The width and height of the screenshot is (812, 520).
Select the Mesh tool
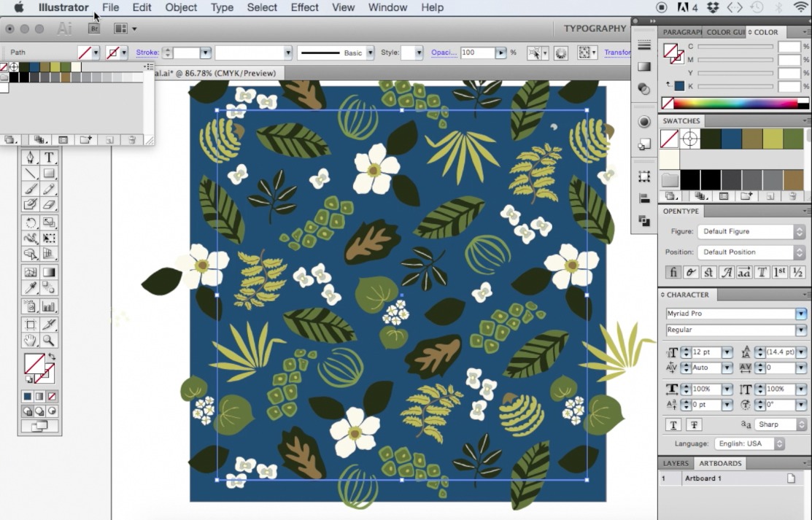[30, 272]
